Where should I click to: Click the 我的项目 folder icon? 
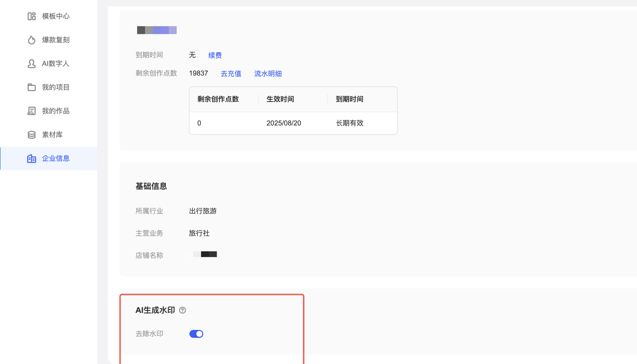coord(32,87)
